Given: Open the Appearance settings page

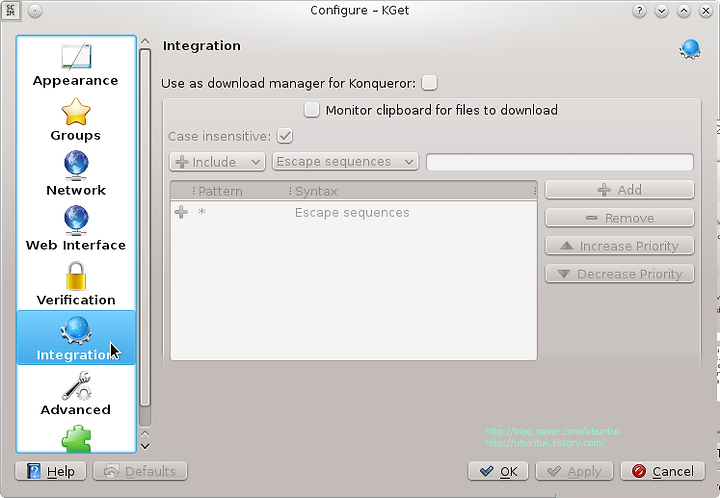Looking at the screenshot, I should pyautogui.click(x=76, y=65).
